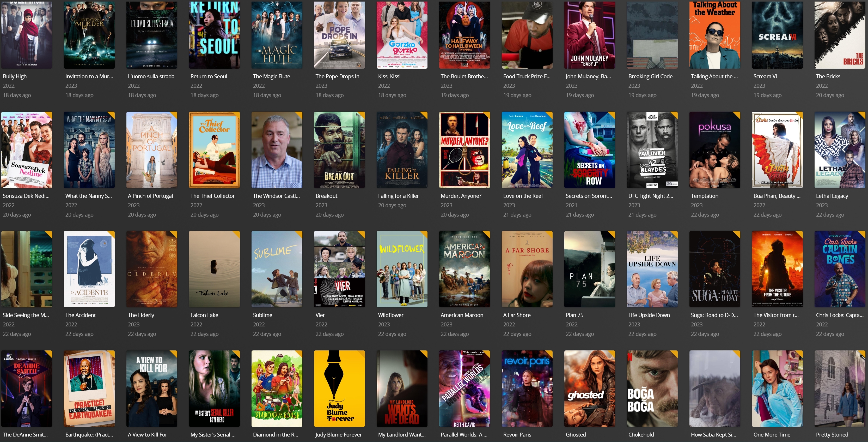Viewport: 868px width, 442px height.
Task: Open the Parallel Worlds: A ... title
Action: [x=464, y=435]
